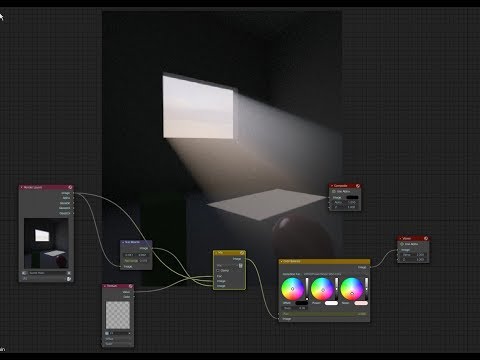The image size is (480, 360).
Task: Collapse the Mix node
Action: tap(216, 253)
